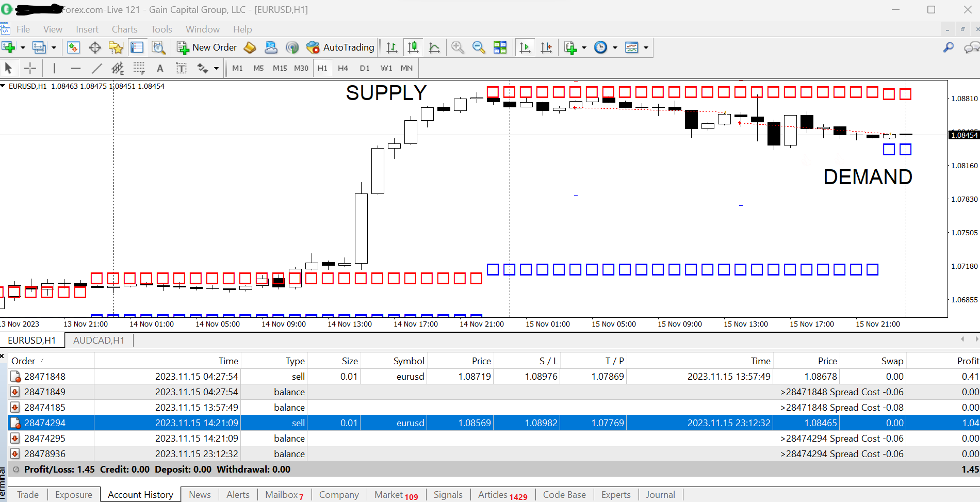
Task: Select the Candlesticks chart style icon
Action: click(x=413, y=47)
